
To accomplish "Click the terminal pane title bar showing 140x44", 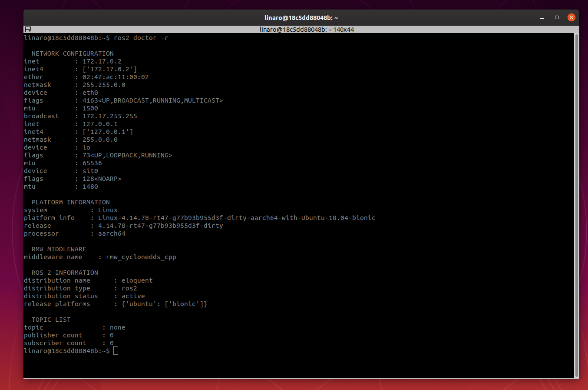I will (307, 30).
